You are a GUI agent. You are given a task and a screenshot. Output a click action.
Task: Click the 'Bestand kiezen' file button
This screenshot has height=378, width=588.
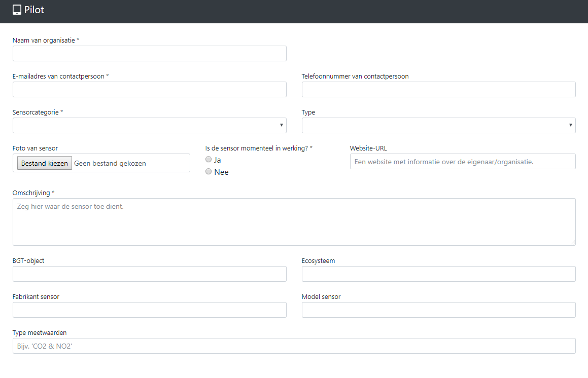click(45, 164)
